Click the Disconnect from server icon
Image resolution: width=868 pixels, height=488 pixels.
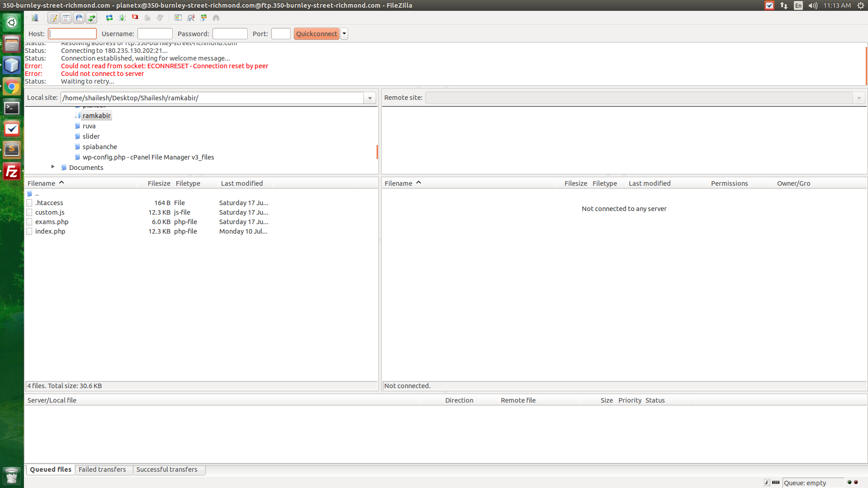(x=147, y=18)
